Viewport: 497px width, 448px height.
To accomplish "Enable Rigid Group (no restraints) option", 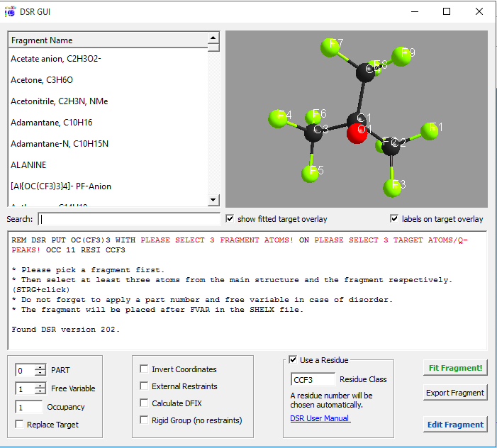I will click(x=145, y=420).
